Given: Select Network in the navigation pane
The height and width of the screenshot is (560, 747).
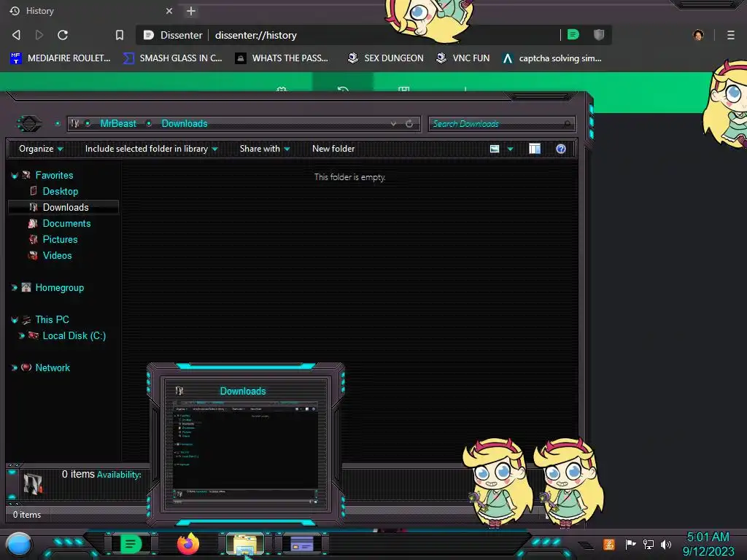Looking at the screenshot, I should pyautogui.click(x=53, y=367).
